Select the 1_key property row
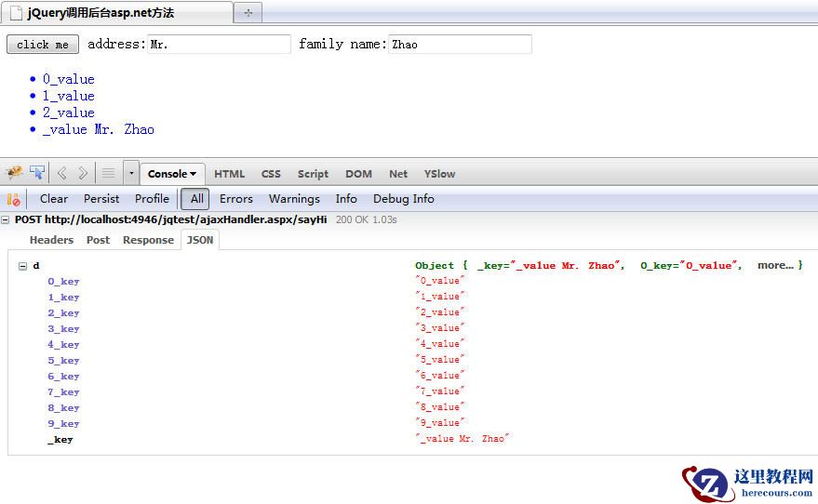The height and width of the screenshot is (504, 818). [63, 297]
